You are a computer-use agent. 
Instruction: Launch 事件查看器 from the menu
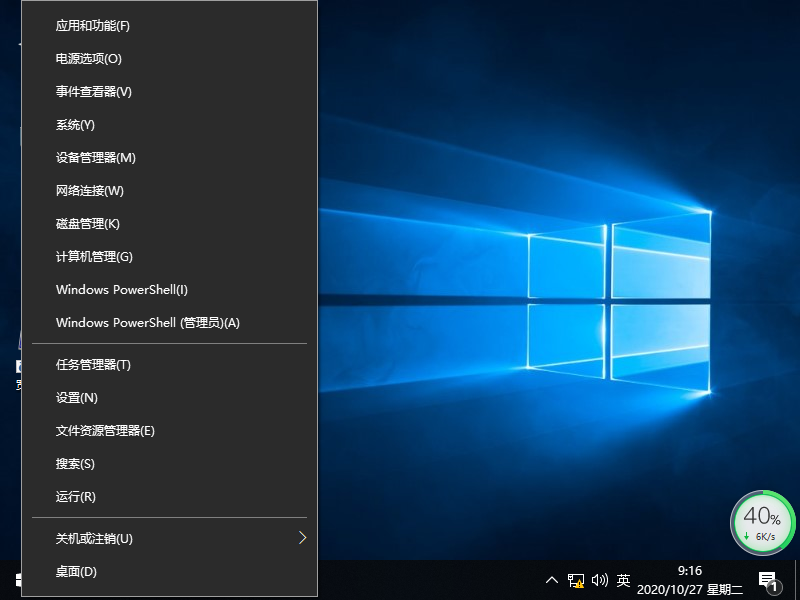[94, 92]
